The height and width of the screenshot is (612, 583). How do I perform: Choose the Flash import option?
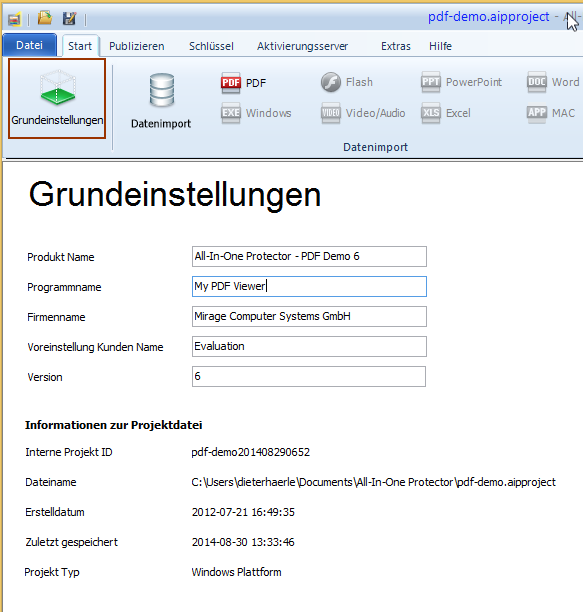pyautogui.click(x=347, y=82)
